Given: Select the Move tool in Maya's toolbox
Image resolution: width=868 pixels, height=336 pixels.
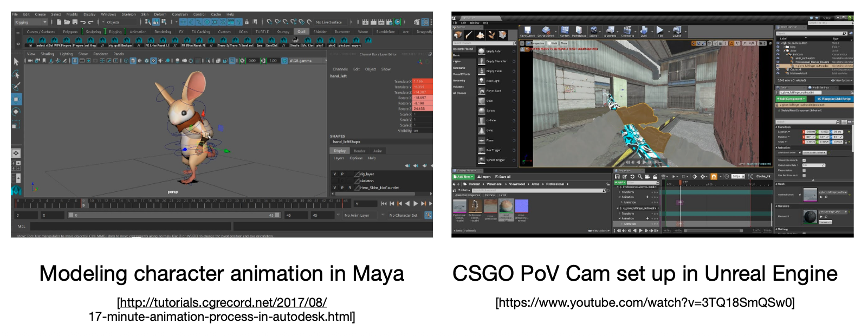Looking at the screenshot, I should pyautogui.click(x=16, y=99).
